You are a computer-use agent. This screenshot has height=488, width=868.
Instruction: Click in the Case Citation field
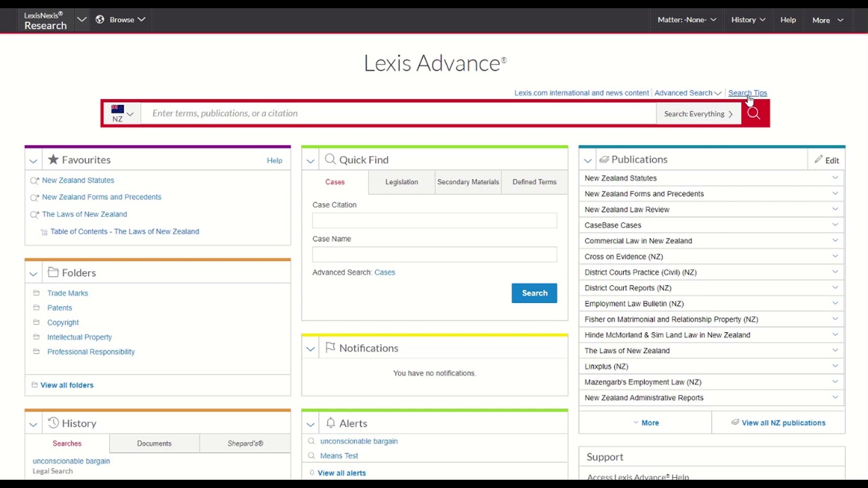[x=435, y=220]
